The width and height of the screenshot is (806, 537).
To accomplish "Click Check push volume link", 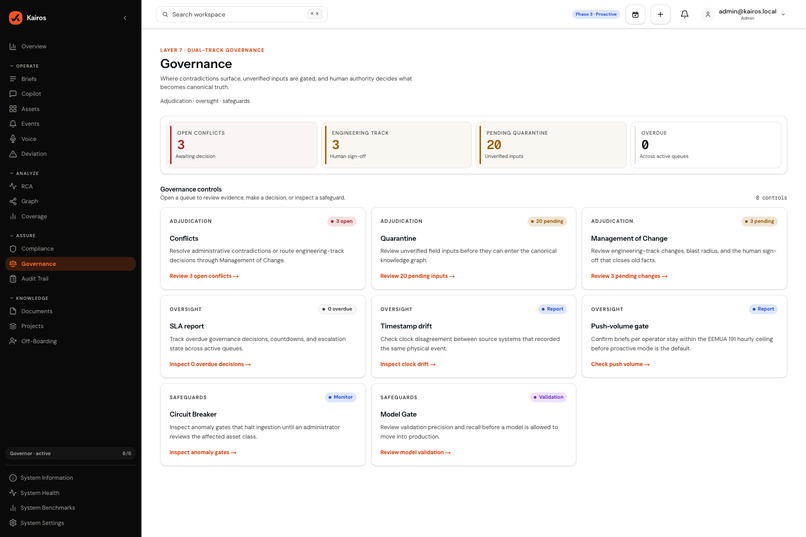I will tap(620, 364).
